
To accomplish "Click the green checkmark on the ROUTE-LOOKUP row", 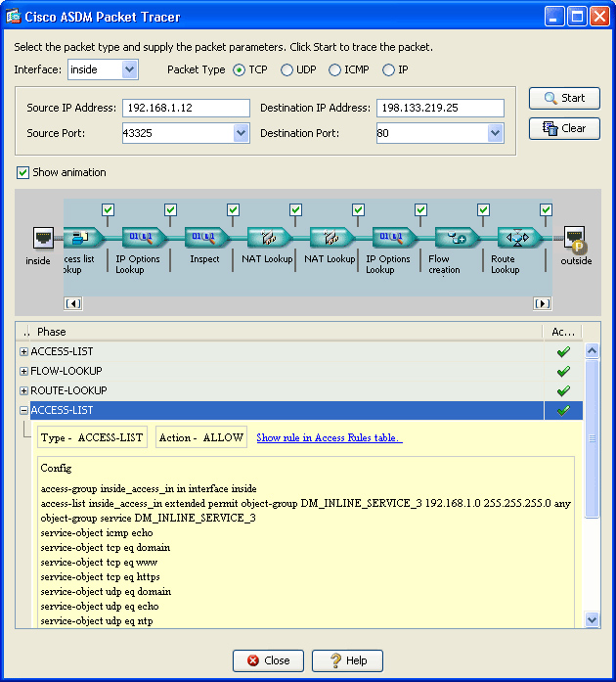I will 563,390.
